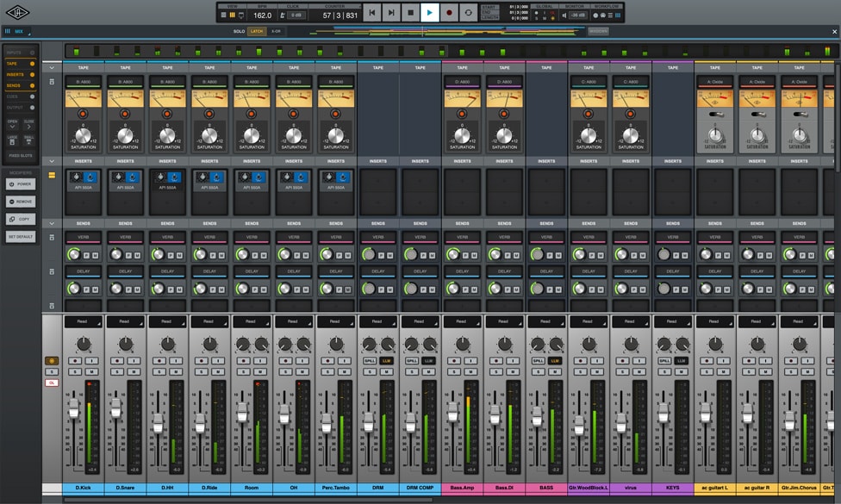Enable input monitoring on D.Kick
Screen dimensions: 841x504
[x=91, y=361]
